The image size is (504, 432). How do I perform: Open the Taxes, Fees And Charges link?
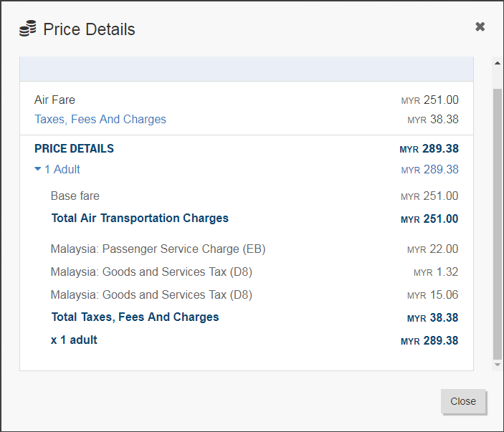click(100, 119)
